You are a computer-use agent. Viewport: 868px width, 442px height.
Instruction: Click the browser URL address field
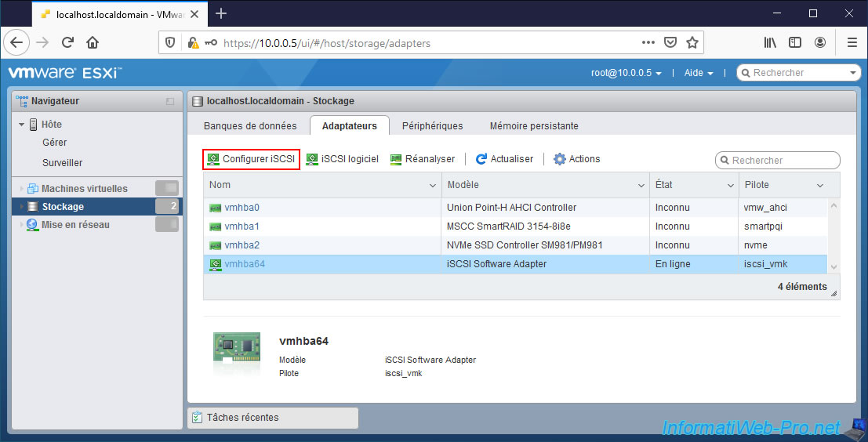429,42
